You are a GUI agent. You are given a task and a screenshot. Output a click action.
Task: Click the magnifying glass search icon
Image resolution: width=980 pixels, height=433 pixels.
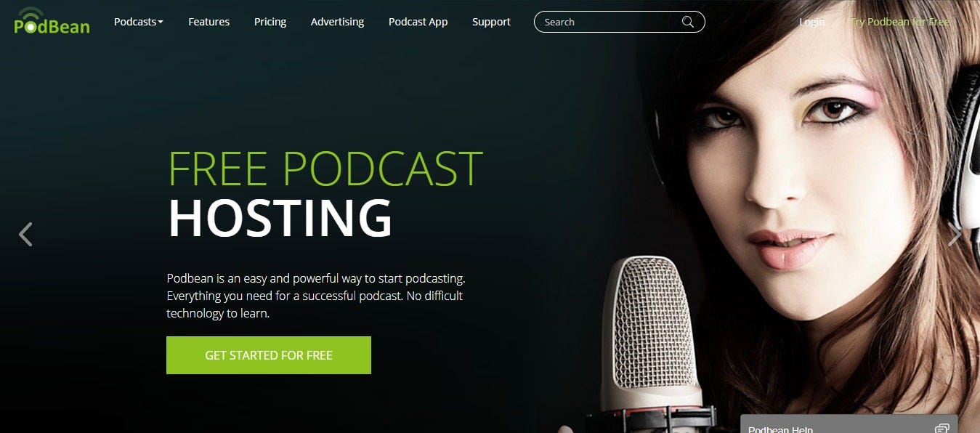coord(687,22)
